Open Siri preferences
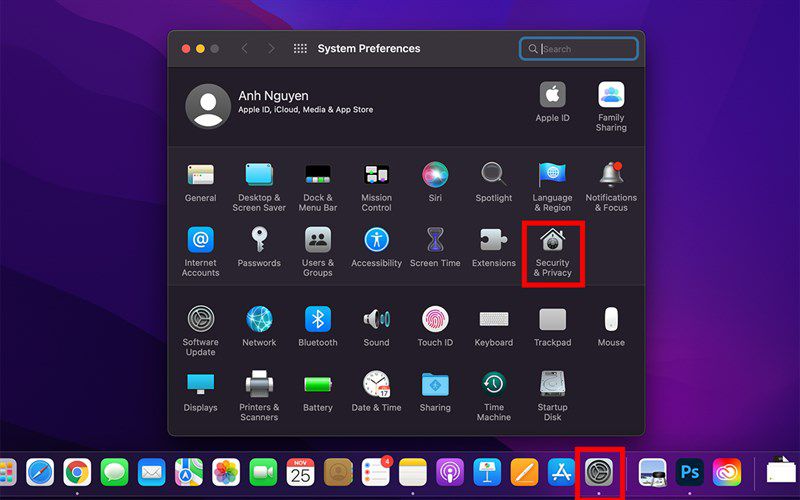Screen dimensions: 800x500 435,183
